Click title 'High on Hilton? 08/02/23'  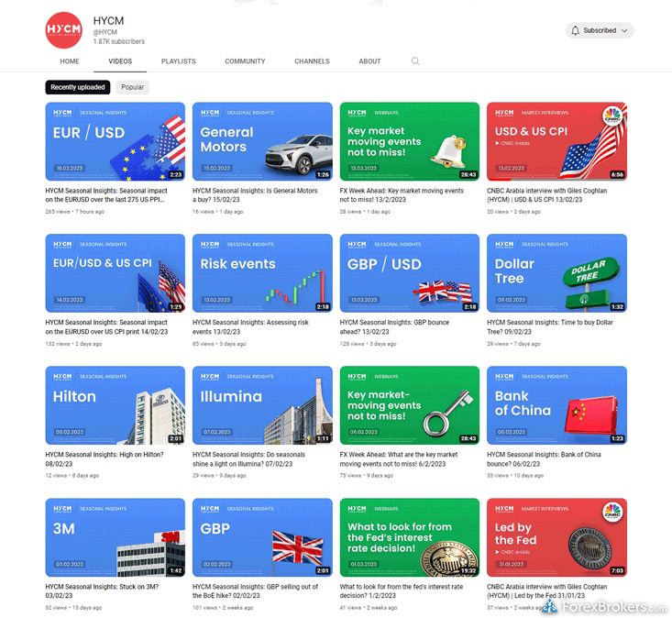pyautogui.click(x=105, y=459)
